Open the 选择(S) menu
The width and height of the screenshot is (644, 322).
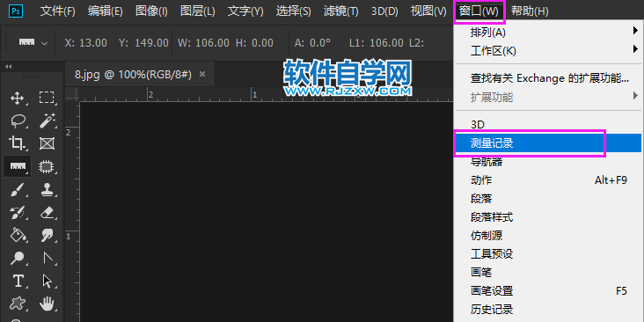point(293,11)
